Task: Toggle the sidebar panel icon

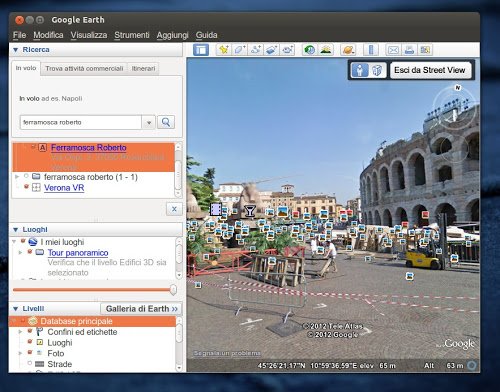Action: click(x=201, y=50)
